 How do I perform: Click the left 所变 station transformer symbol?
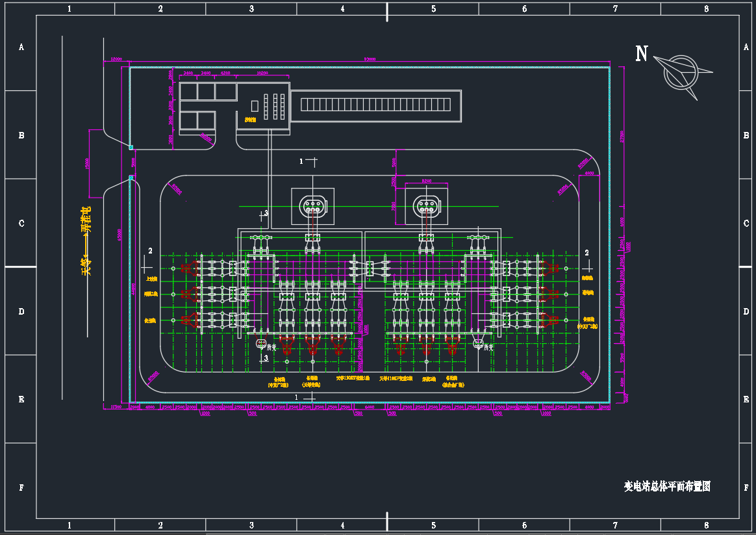tap(261, 343)
